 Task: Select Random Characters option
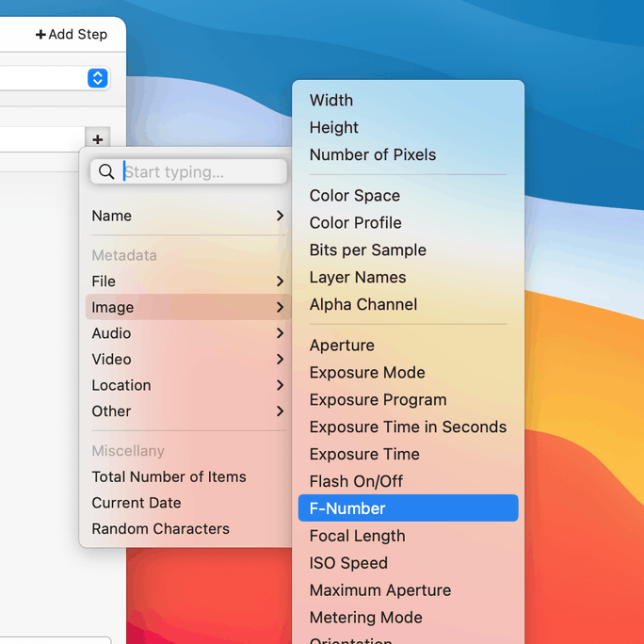pyautogui.click(x=160, y=529)
